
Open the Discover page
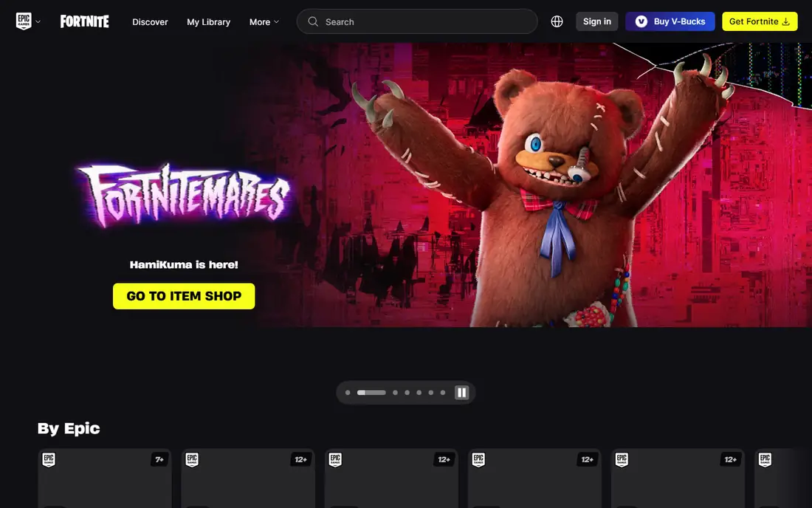pos(150,21)
